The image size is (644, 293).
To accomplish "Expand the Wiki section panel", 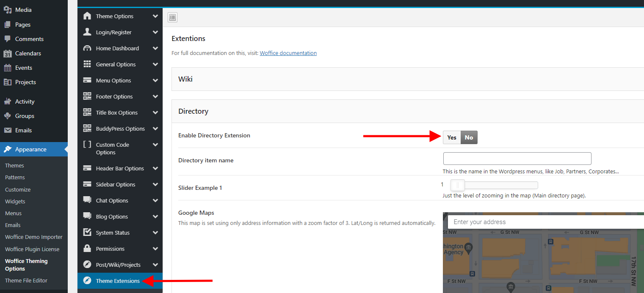I will 406,79.
